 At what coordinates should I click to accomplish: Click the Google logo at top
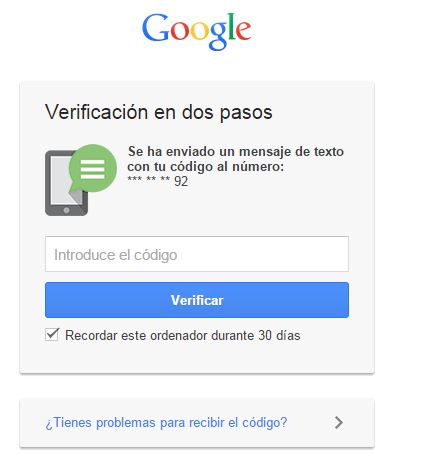click(x=197, y=32)
